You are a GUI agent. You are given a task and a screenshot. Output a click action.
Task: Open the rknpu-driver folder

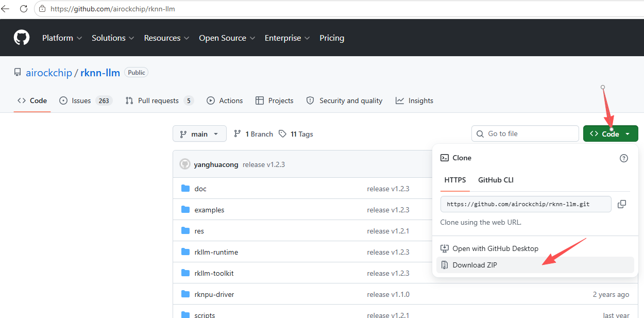pos(214,294)
